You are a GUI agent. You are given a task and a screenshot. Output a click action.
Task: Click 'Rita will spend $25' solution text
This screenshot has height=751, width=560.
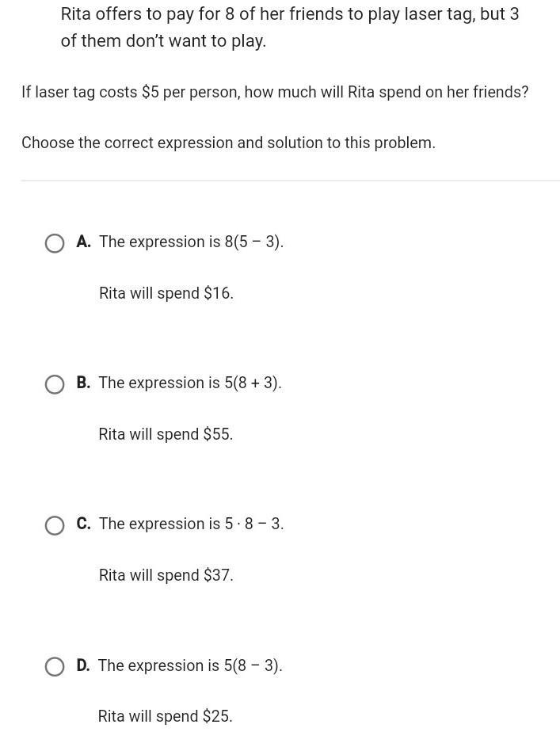(166, 716)
